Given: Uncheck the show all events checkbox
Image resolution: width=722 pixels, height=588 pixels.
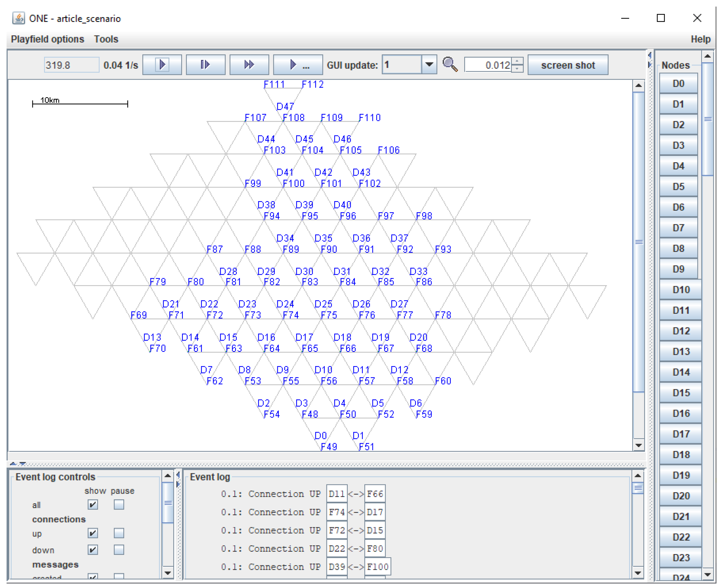Looking at the screenshot, I should pyautogui.click(x=93, y=505).
